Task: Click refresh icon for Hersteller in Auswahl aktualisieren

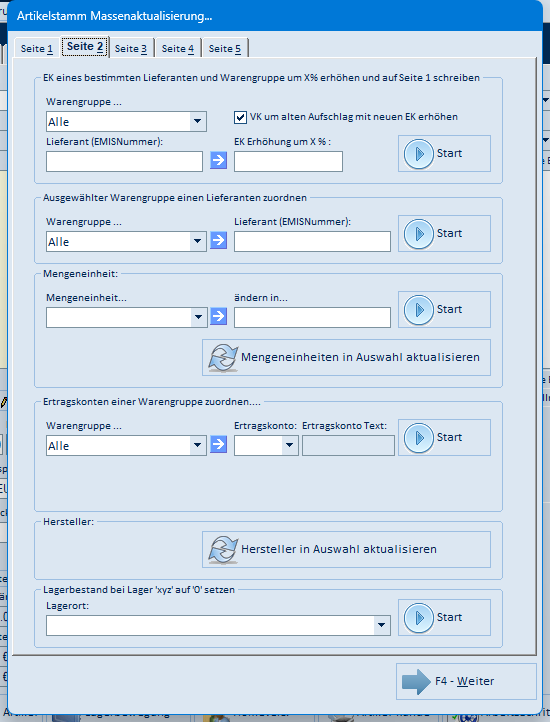Action: pos(223,550)
